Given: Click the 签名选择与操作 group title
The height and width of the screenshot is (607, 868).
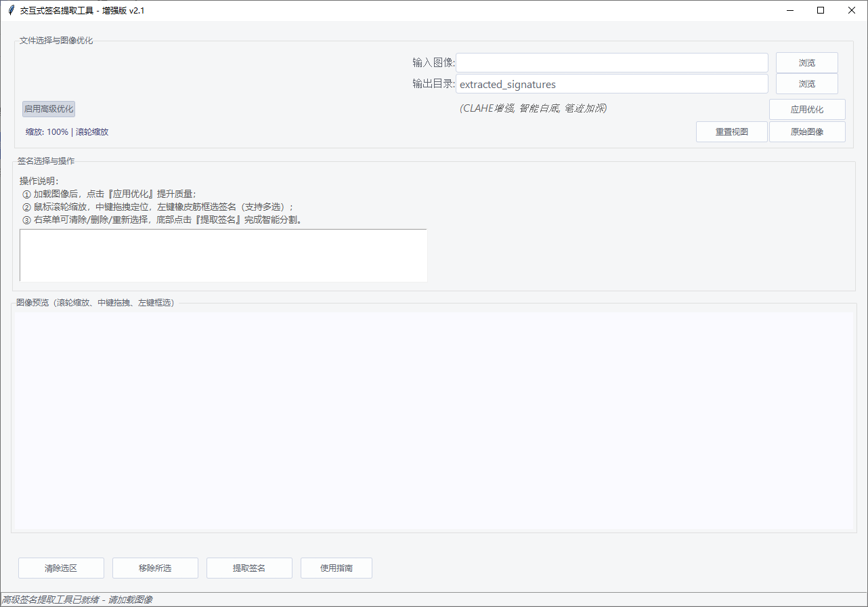Looking at the screenshot, I should [46, 161].
